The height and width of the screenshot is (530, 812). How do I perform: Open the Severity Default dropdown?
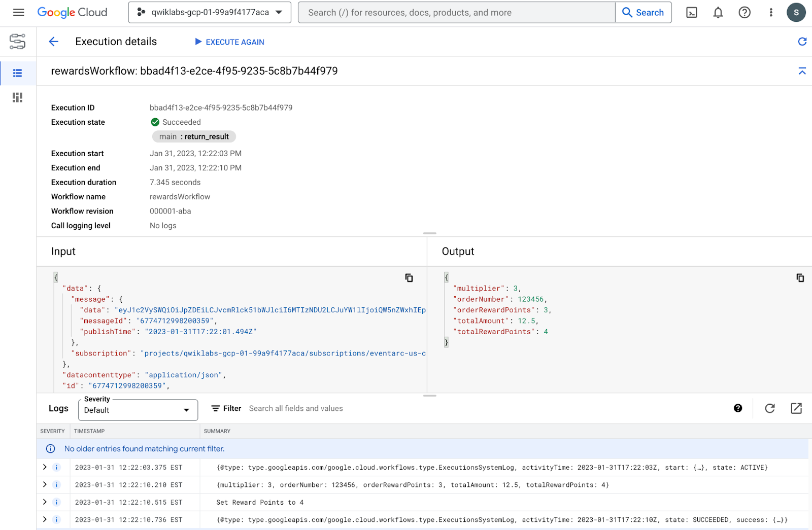click(138, 410)
